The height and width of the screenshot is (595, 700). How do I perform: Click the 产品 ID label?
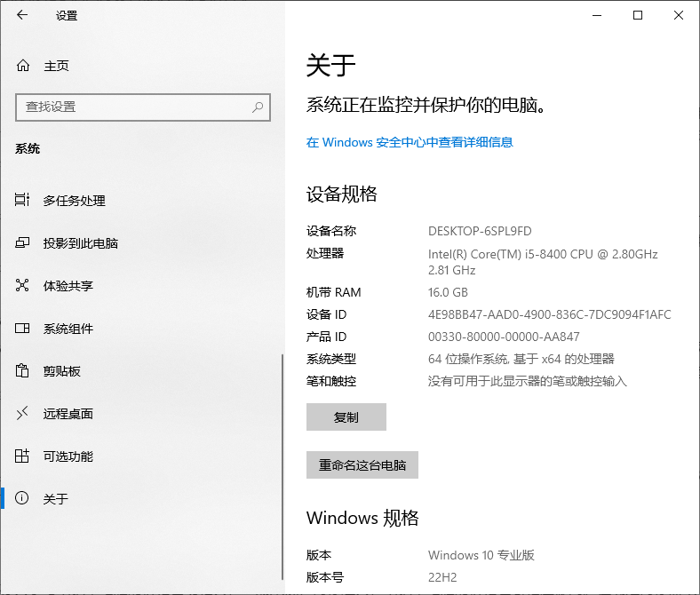click(326, 337)
